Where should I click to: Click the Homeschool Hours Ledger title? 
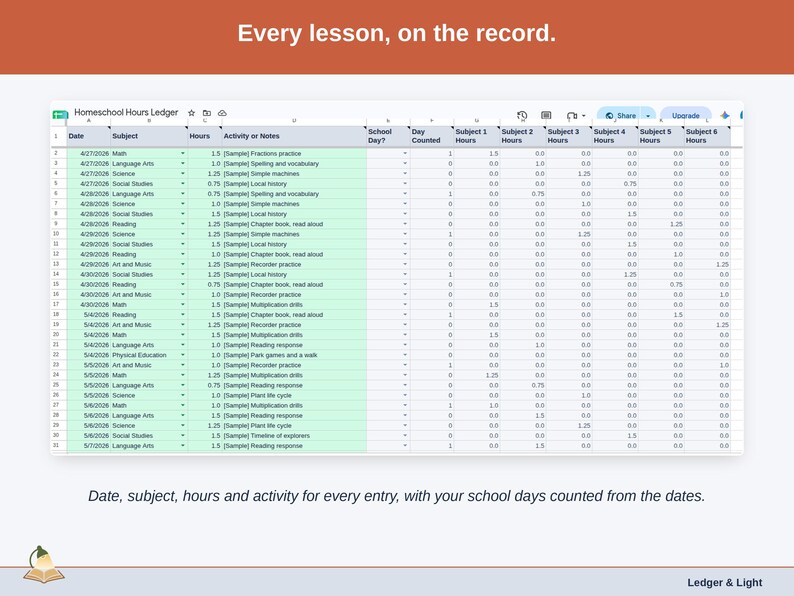pos(126,112)
